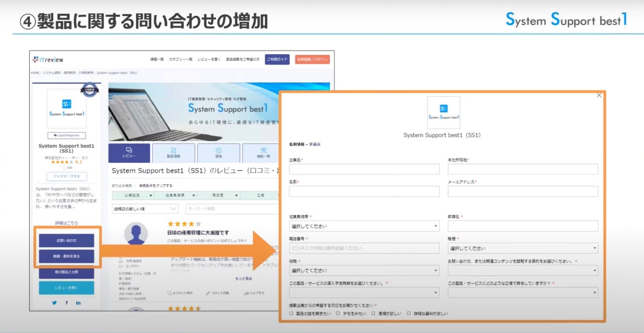Click the Good Response badge

pyautogui.click(x=67, y=135)
